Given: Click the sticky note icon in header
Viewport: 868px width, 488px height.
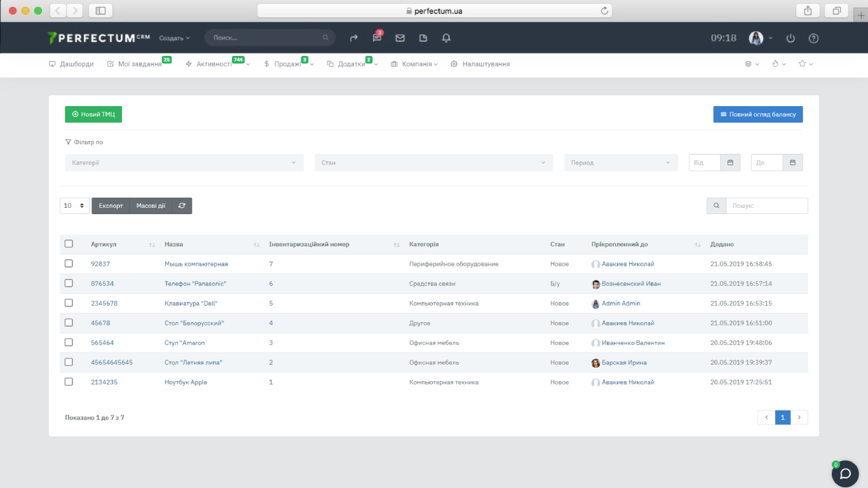Looking at the screenshot, I should pyautogui.click(x=423, y=38).
